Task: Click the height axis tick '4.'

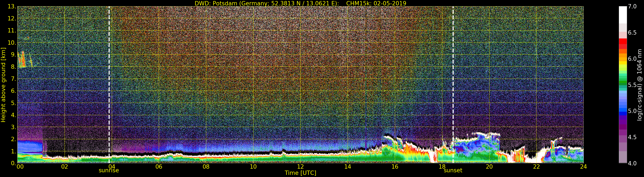Action: pyautogui.click(x=13, y=115)
